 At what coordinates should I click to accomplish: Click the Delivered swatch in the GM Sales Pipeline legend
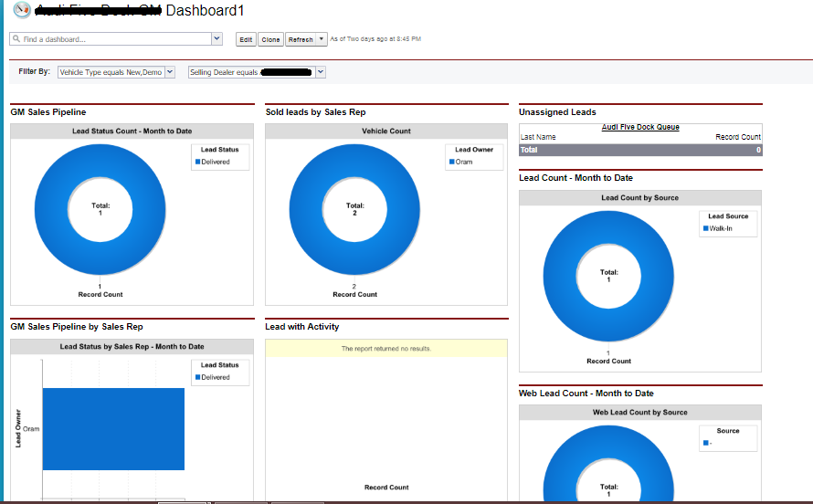coord(197,162)
